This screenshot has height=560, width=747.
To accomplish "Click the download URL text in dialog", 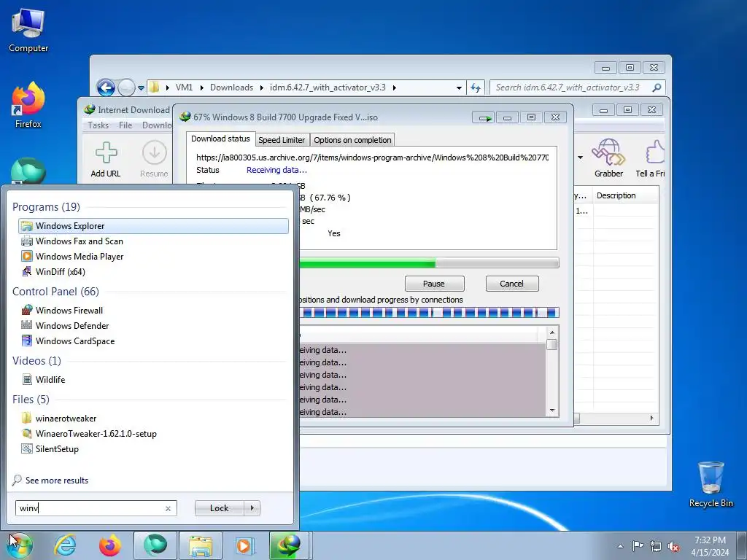I will (372, 157).
